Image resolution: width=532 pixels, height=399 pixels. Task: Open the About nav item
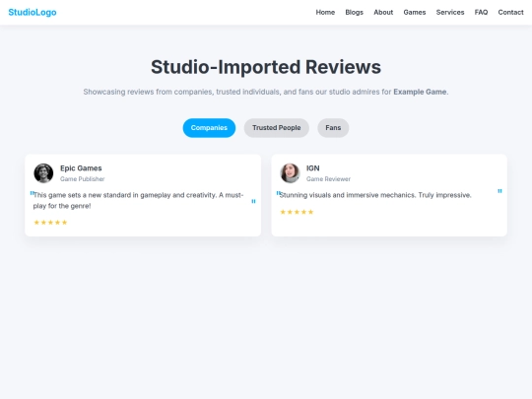point(383,12)
